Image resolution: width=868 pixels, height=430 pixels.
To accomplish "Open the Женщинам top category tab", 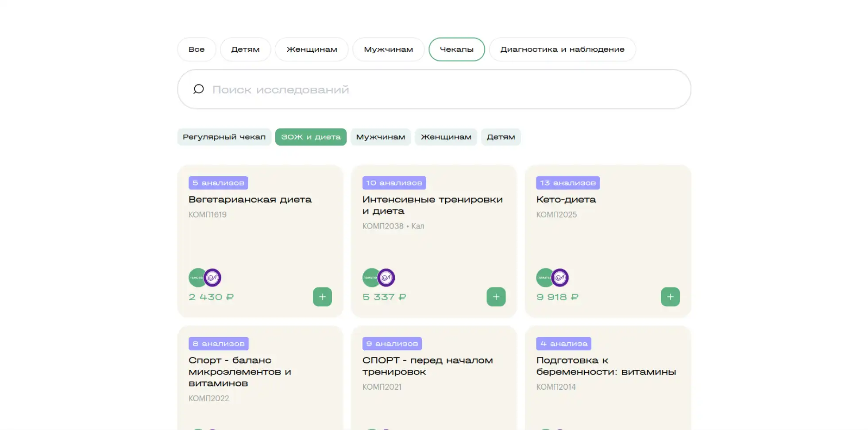I will 312,49.
